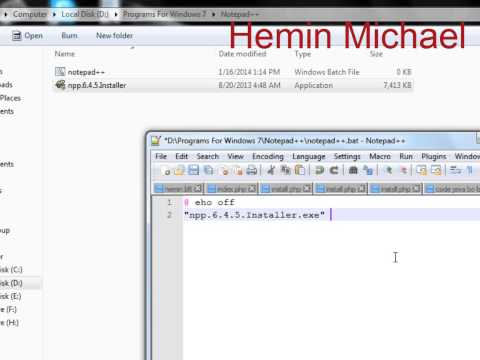The image size is (480, 360).
Task: Expand the arrow after Computer in address bar
Action: (x=54, y=14)
